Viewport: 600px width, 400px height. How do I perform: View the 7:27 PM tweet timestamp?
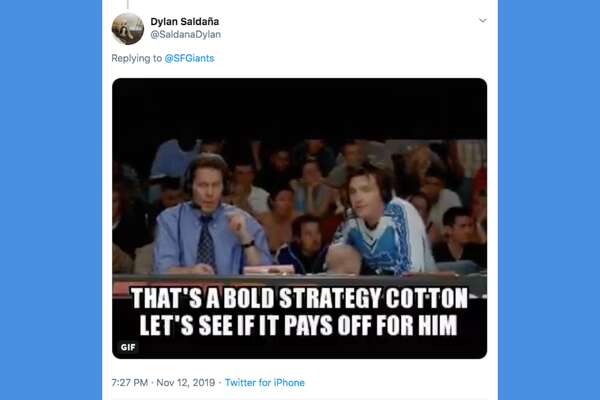click(x=129, y=382)
